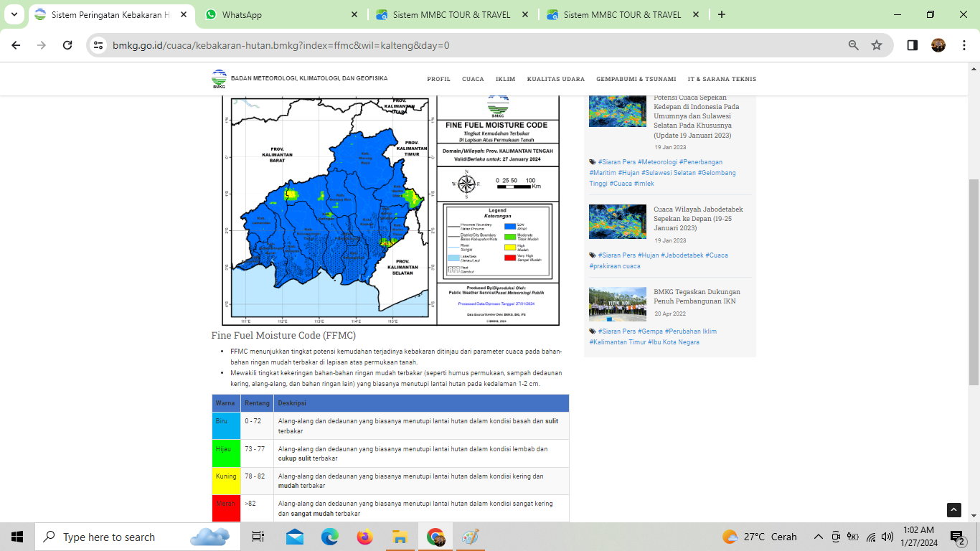980x551 pixels.
Task: Open File Explorer on taskbar
Action: (x=400, y=537)
